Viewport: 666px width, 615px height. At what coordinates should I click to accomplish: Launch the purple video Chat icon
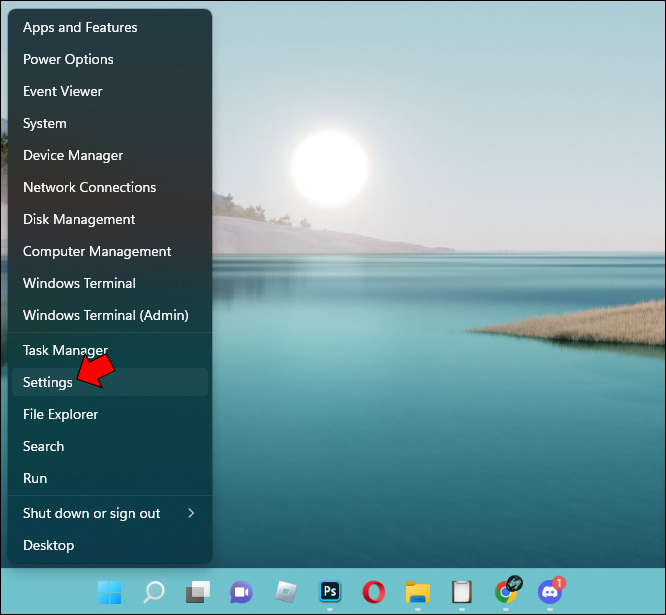click(241, 592)
